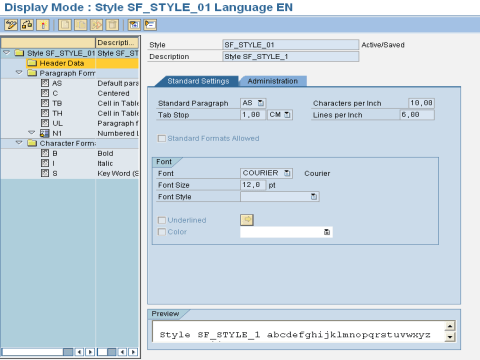Collapse the Style SF_STYLE_01 root node

coord(7,53)
